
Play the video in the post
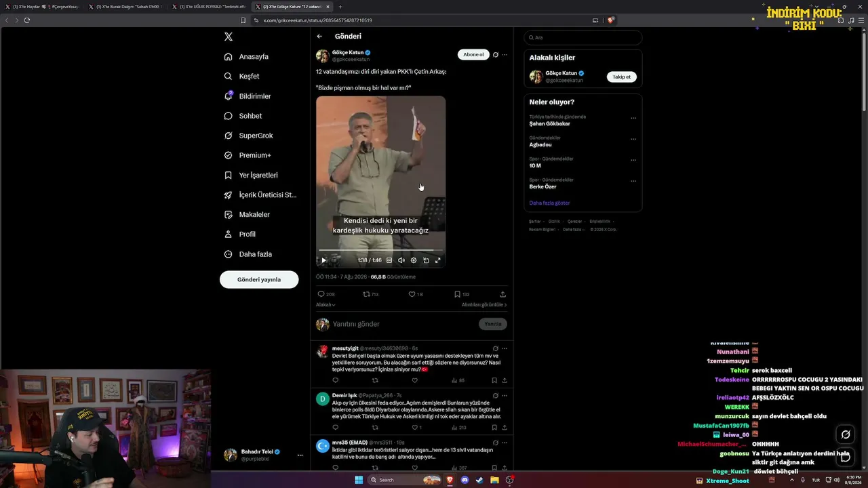323,260
